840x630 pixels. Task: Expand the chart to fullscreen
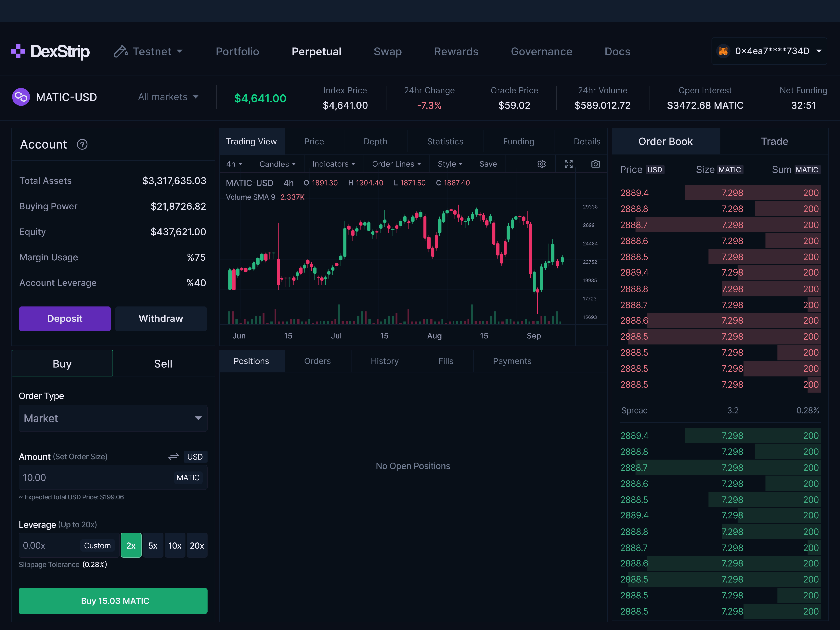click(568, 164)
